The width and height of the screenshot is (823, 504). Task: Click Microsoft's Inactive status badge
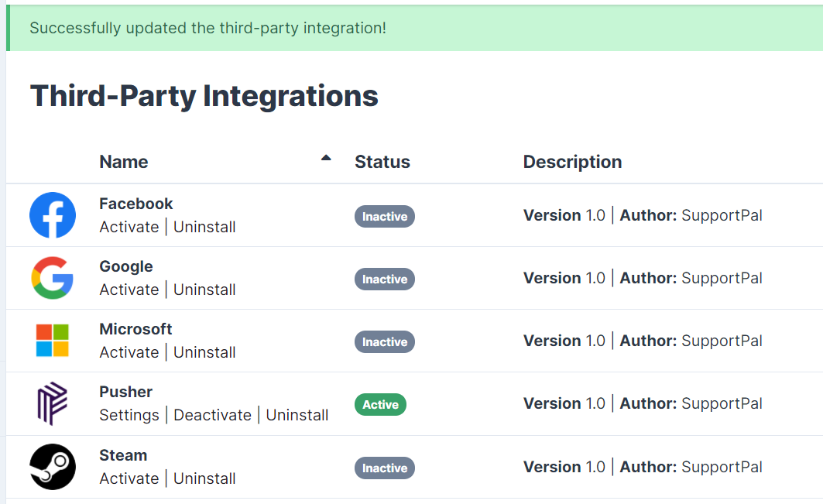click(x=385, y=341)
